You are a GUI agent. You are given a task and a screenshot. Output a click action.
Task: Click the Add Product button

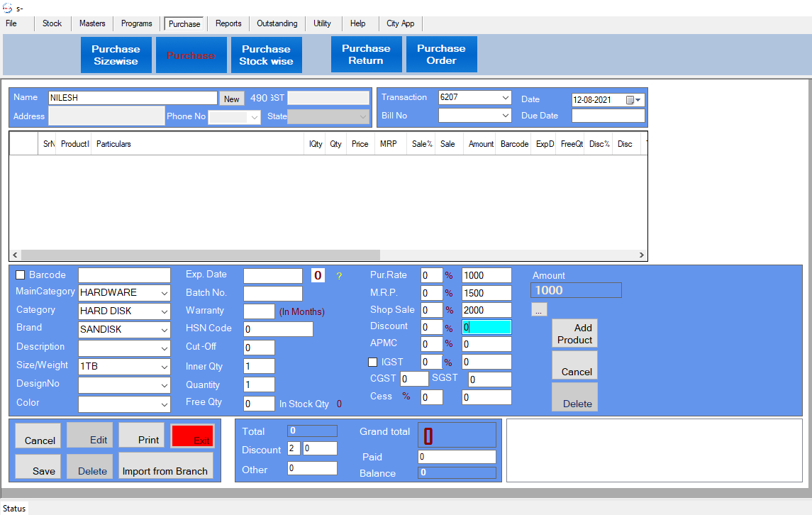click(x=574, y=333)
